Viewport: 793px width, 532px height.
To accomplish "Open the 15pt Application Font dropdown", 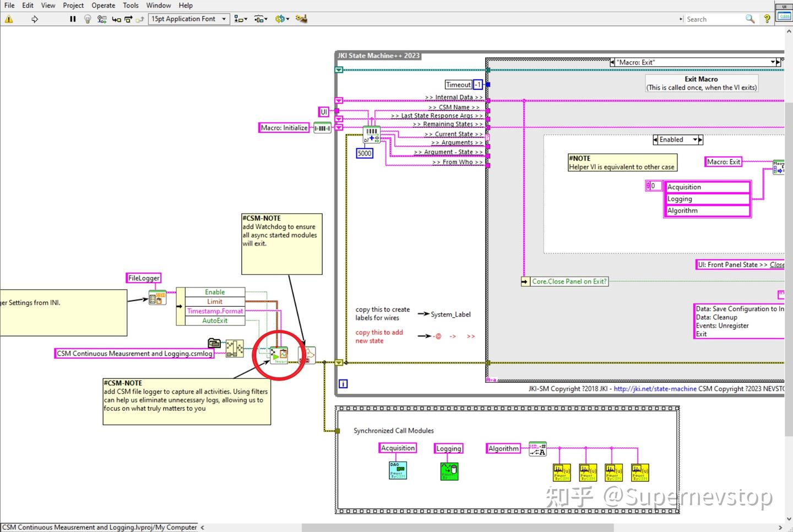I will click(x=224, y=19).
